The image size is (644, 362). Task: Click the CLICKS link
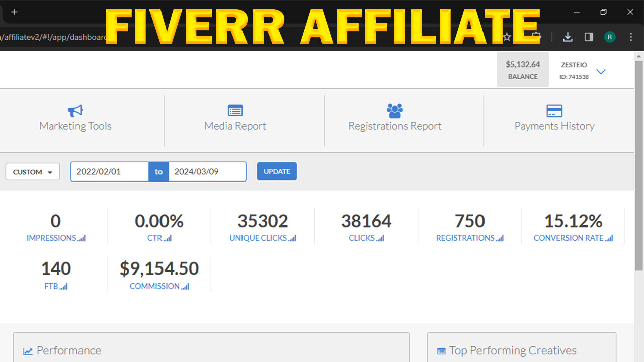pyautogui.click(x=362, y=238)
